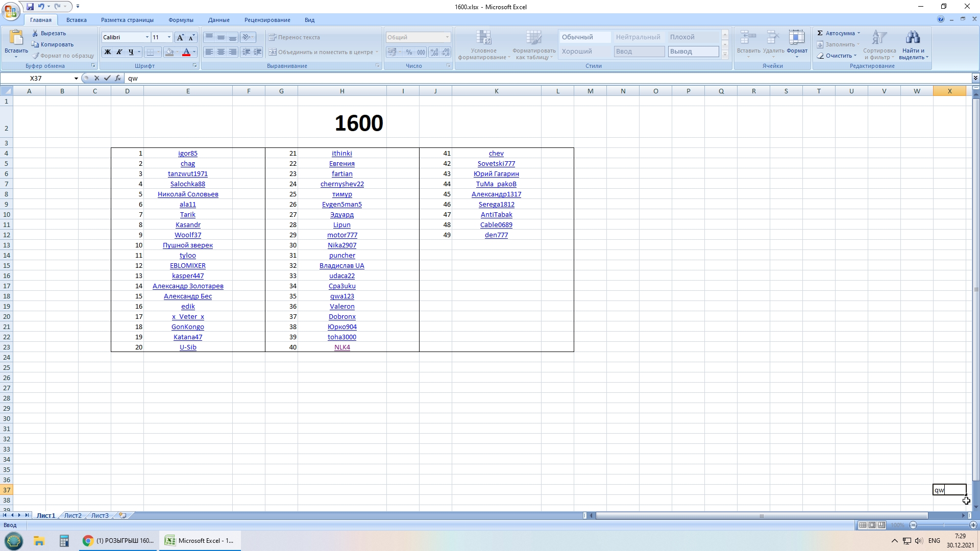The width and height of the screenshot is (980, 551).
Task: Switch to the Формулы ribbon tab
Action: tap(181, 20)
